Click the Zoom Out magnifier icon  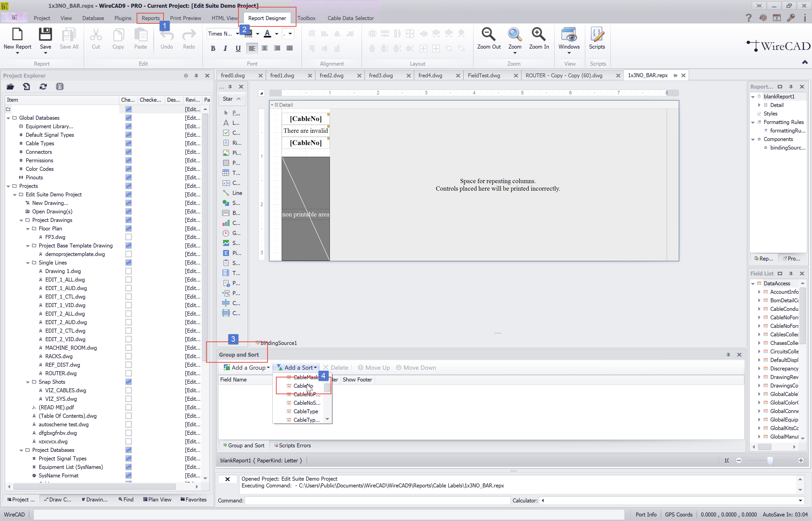[488, 35]
